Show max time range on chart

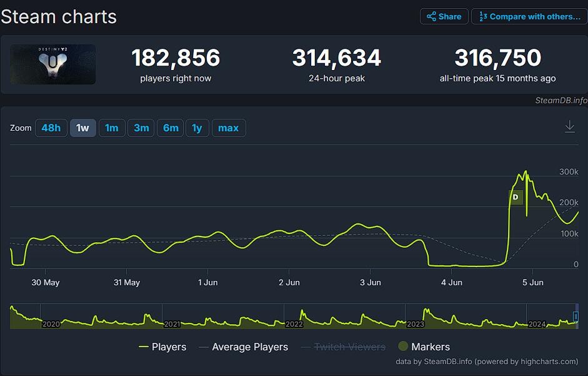pyautogui.click(x=228, y=128)
